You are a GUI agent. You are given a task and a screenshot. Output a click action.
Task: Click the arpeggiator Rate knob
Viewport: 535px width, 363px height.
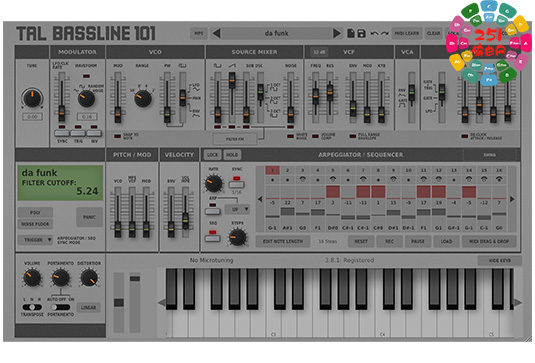tap(213, 184)
